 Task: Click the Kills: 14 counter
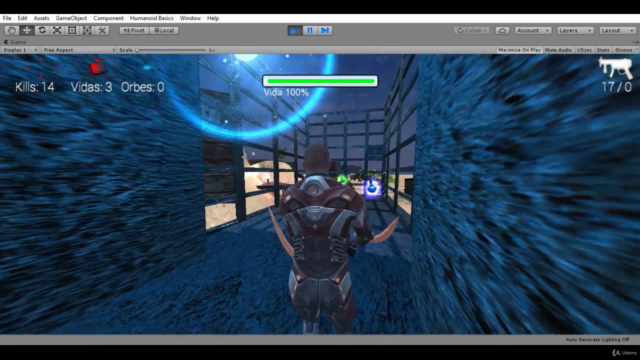point(35,87)
